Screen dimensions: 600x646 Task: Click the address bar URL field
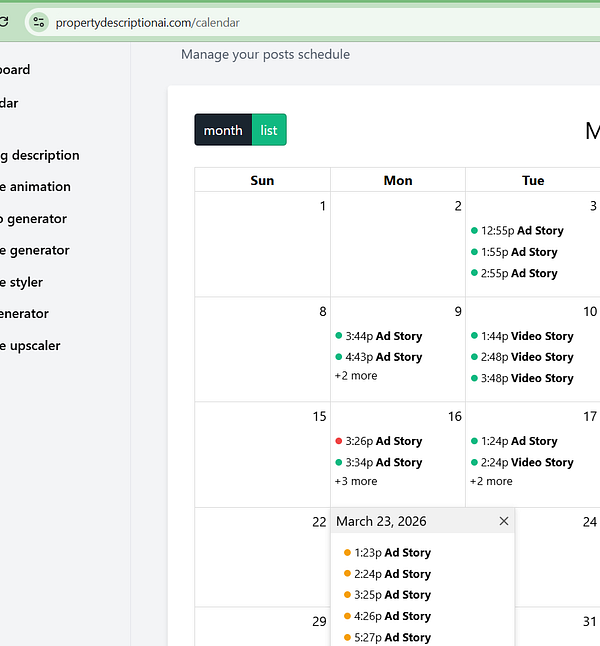[x=300, y=22]
